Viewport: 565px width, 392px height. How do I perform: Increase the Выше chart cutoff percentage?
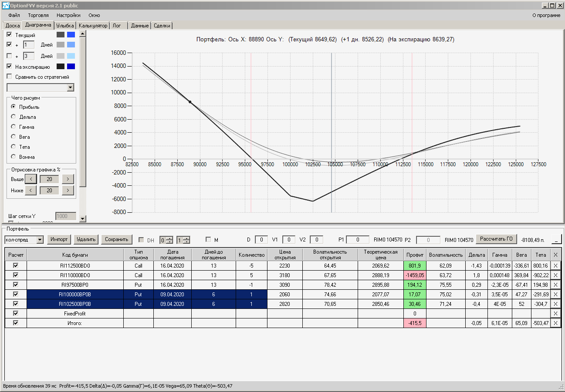click(68, 179)
